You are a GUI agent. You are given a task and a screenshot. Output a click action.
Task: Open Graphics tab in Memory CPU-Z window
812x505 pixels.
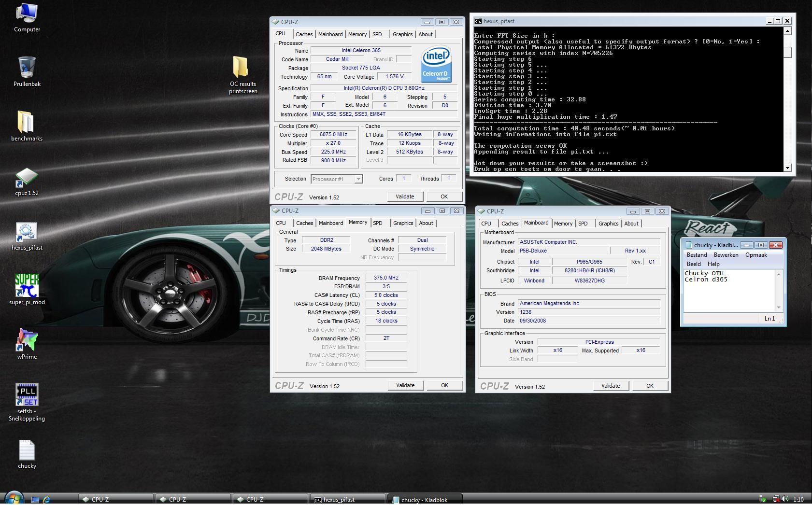click(x=403, y=223)
